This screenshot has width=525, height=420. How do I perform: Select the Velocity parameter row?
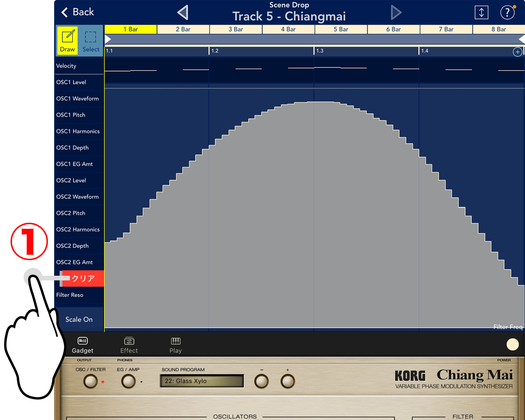[x=79, y=66]
